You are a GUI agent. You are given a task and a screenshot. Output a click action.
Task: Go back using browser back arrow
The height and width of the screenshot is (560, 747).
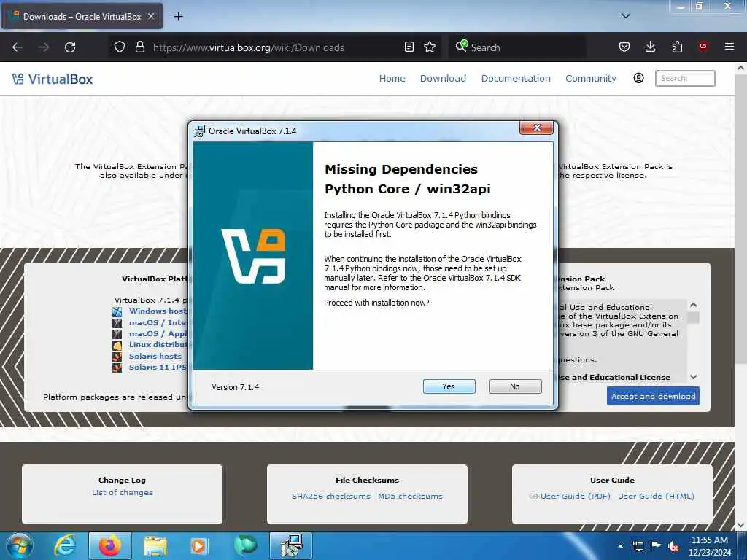click(18, 47)
